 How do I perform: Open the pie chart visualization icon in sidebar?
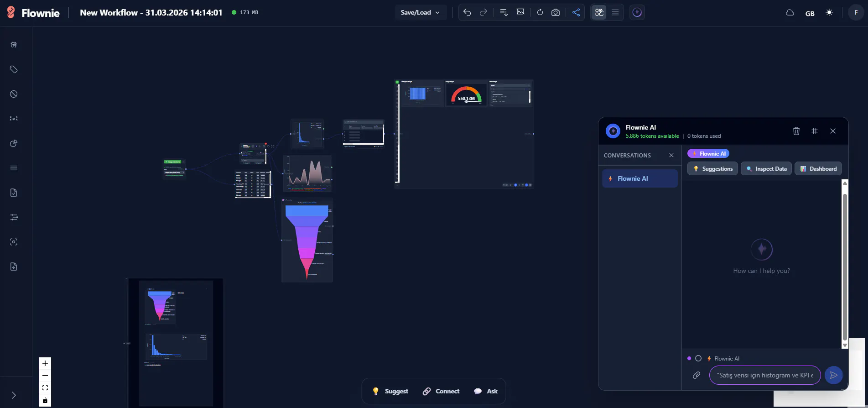click(14, 143)
